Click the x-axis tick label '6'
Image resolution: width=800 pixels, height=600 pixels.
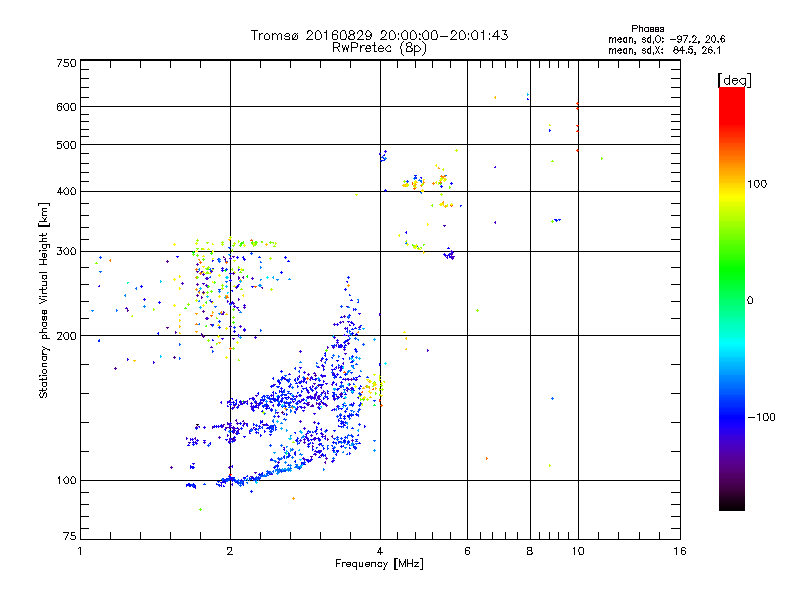coord(467,551)
